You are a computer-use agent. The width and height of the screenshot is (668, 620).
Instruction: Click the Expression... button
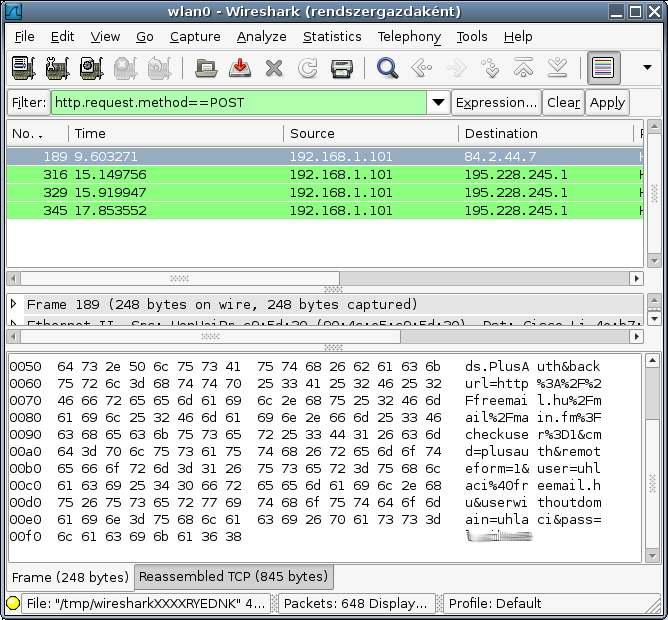coord(496,102)
